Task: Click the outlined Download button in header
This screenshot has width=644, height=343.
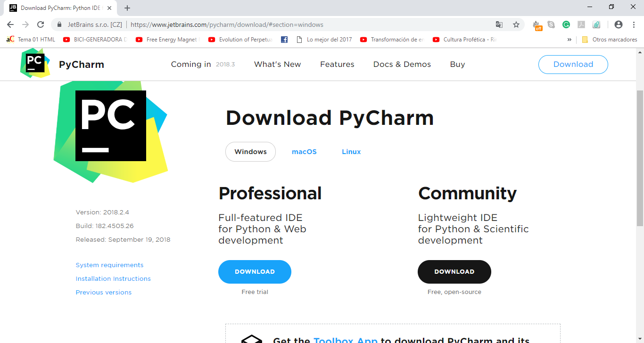Action: click(573, 65)
